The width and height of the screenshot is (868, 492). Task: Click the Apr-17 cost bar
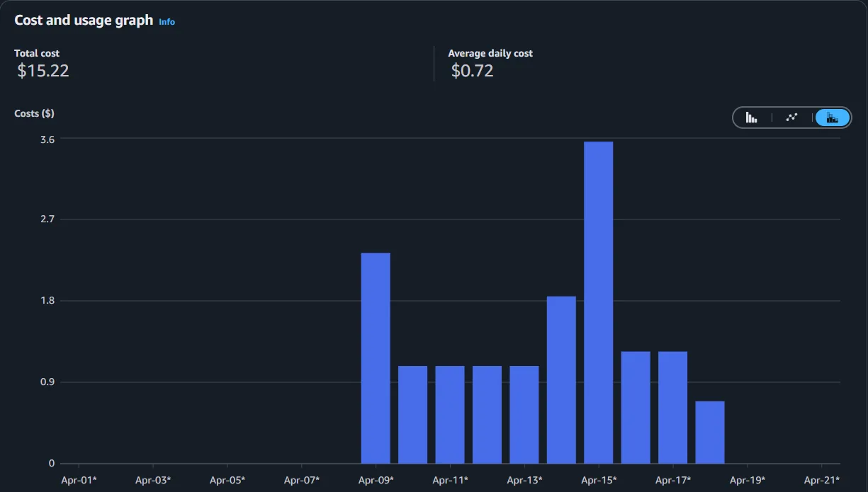672,408
